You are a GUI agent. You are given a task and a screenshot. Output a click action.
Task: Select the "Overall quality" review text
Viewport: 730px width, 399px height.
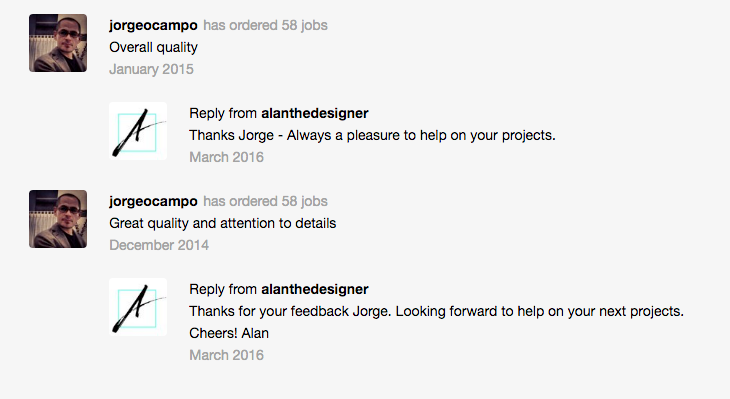[x=153, y=47]
